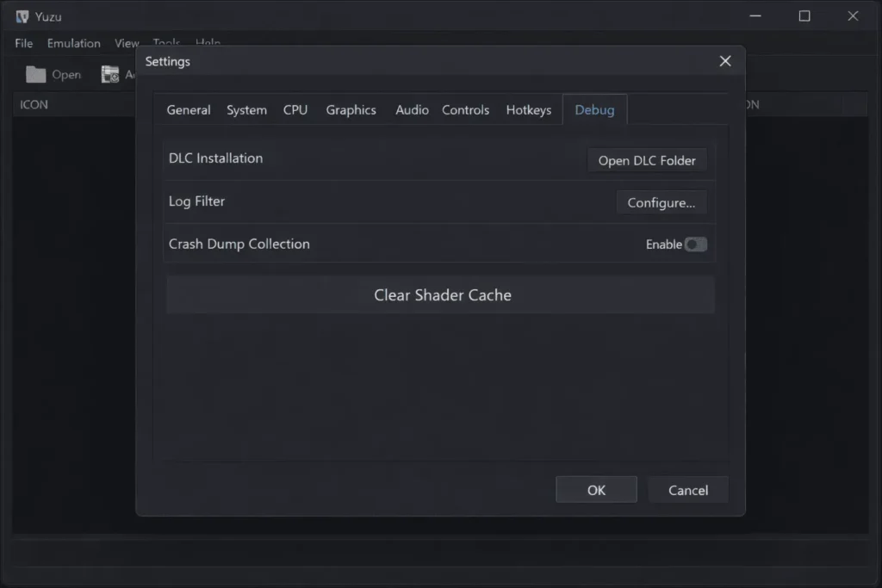Viewport: 882px width, 588px height.
Task: Open the Emulation menu
Action: 73,43
